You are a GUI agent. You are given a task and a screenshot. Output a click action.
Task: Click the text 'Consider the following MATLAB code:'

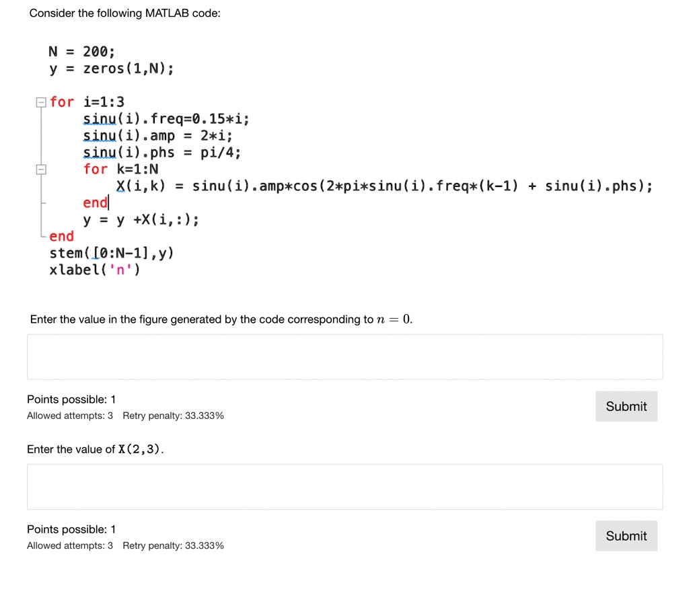click(x=124, y=13)
